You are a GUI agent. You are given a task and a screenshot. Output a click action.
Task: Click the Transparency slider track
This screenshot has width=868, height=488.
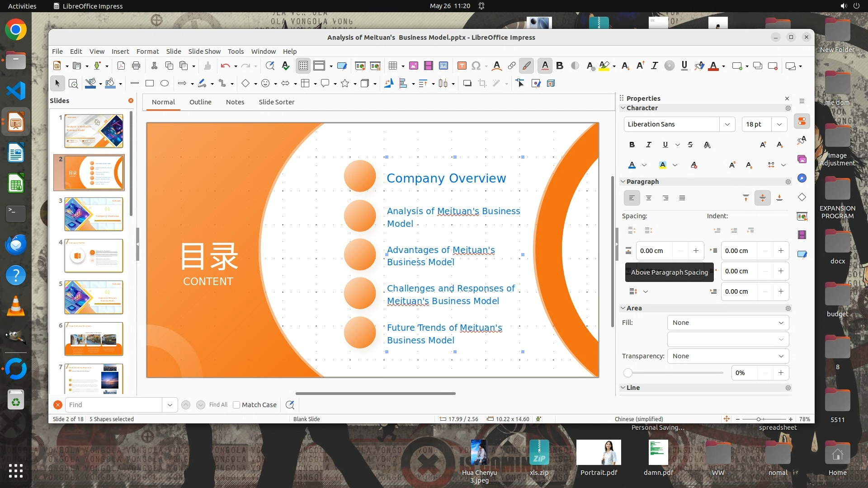click(x=675, y=373)
